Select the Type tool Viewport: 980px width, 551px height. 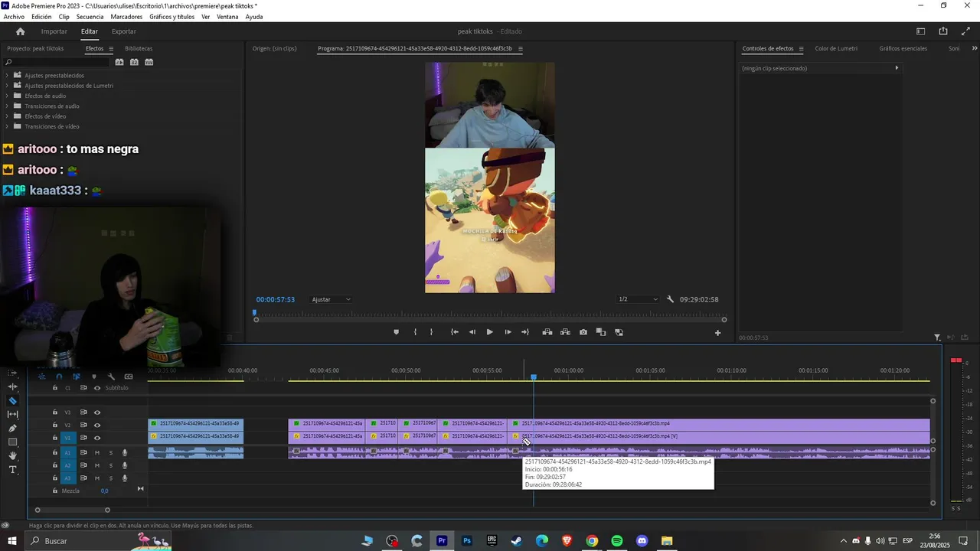click(x=13, y=469)
